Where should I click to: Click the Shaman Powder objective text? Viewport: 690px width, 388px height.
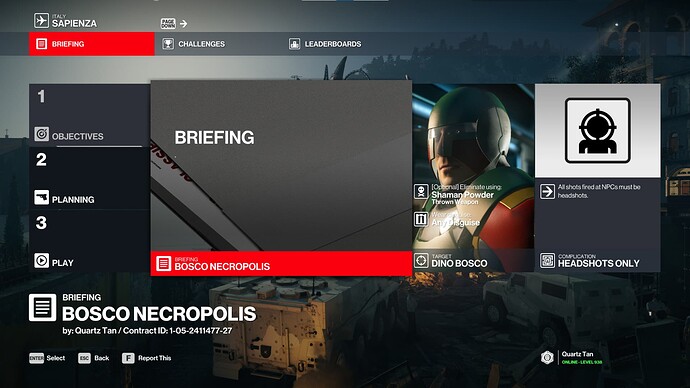point(462,194)
